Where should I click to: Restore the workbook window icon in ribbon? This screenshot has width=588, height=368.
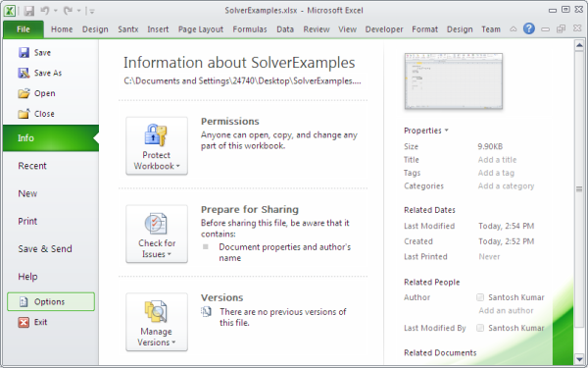(561, 28)
